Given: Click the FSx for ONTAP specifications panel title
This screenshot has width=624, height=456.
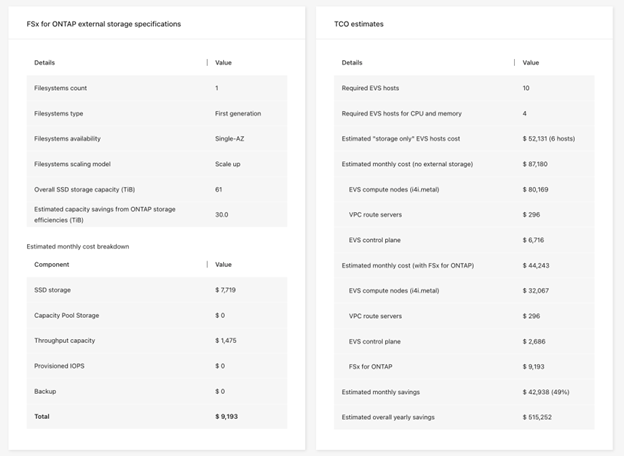Looking at the screenshot, I should tap(104, 23).
